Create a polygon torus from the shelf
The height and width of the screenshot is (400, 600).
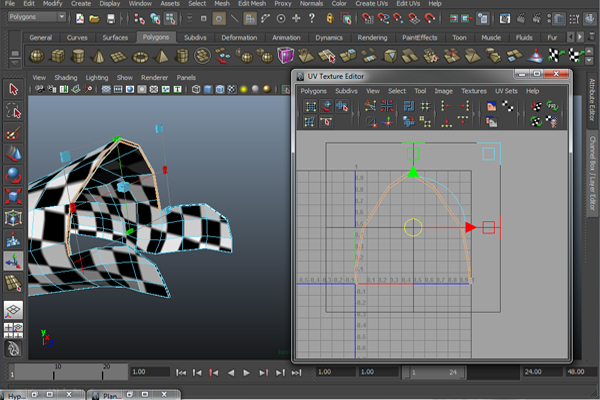click(140, 57)
